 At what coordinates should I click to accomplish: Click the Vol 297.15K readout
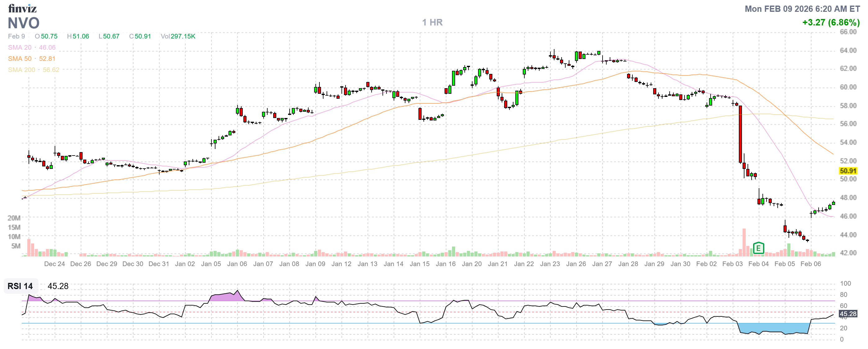[178, 36]
